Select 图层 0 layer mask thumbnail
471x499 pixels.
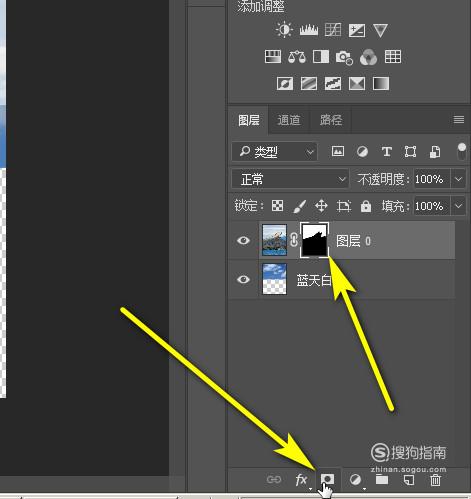point(314,240)
